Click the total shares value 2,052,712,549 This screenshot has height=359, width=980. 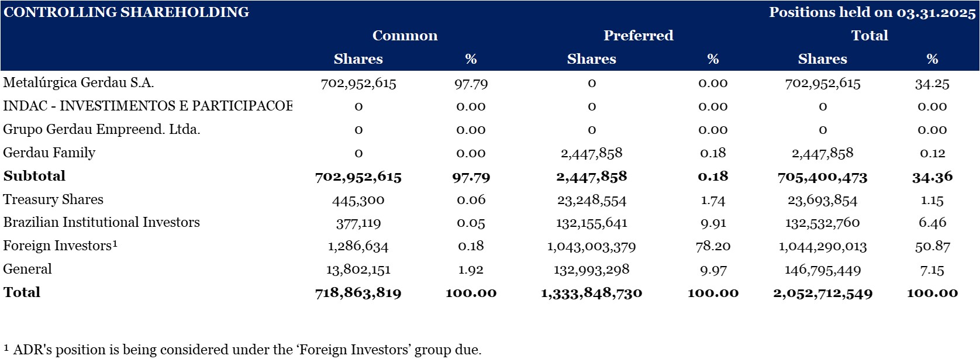coord(822,293)
